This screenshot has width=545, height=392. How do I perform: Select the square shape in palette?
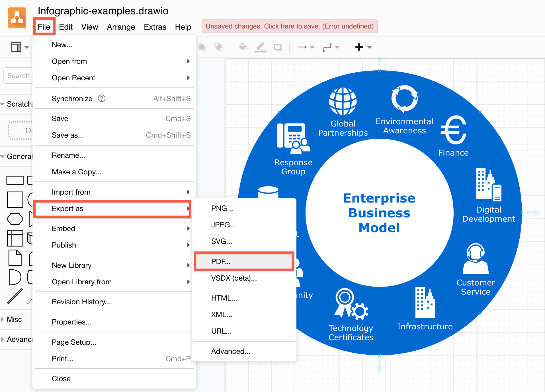(15, 199)
